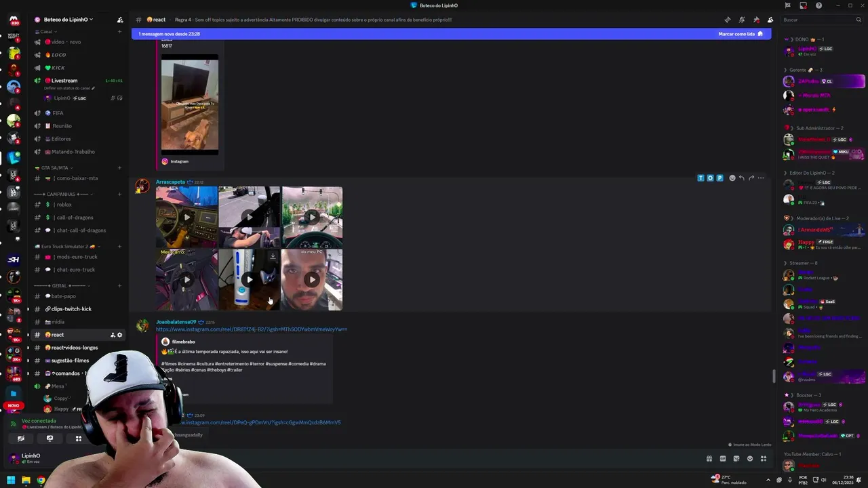The image size is (868, 488).
Task: Click the filmebrabo embed author
Action: coord(183,342)
